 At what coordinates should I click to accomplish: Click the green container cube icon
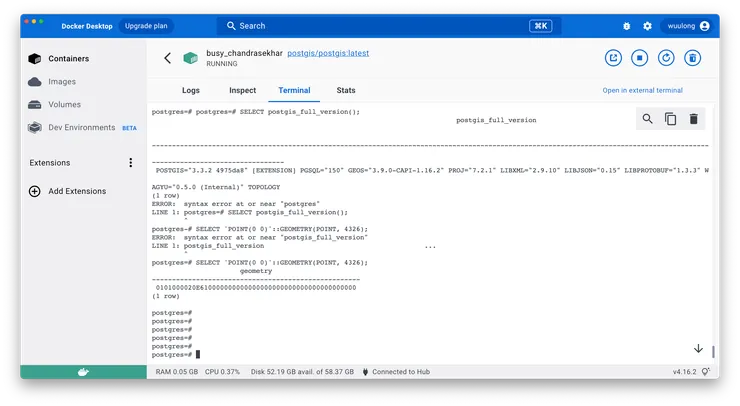pos(191,58)
